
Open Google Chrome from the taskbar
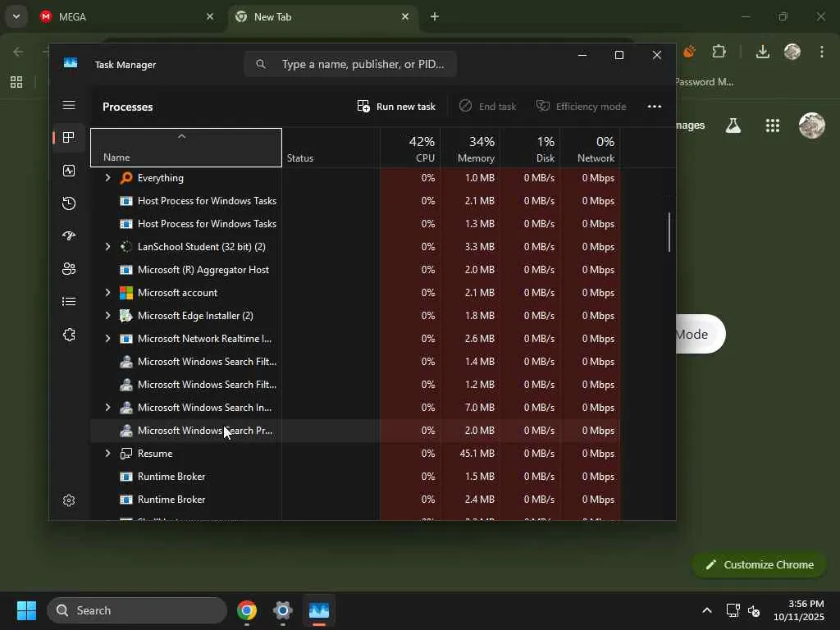tap(246, 610)
